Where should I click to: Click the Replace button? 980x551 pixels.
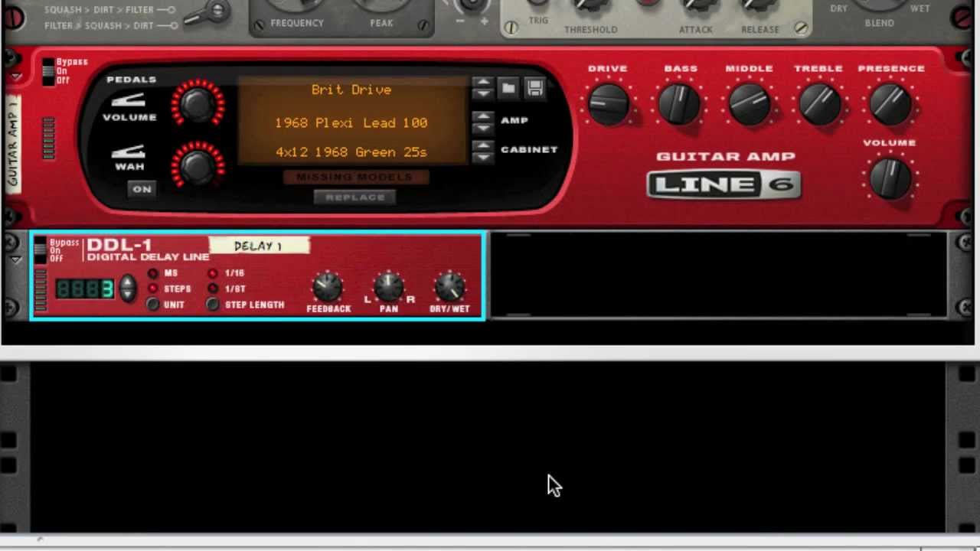[355, 197]
